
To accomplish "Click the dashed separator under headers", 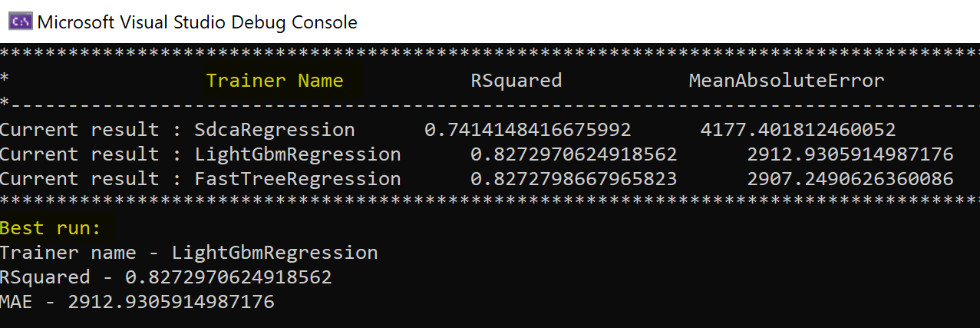I will pos(490,104).
